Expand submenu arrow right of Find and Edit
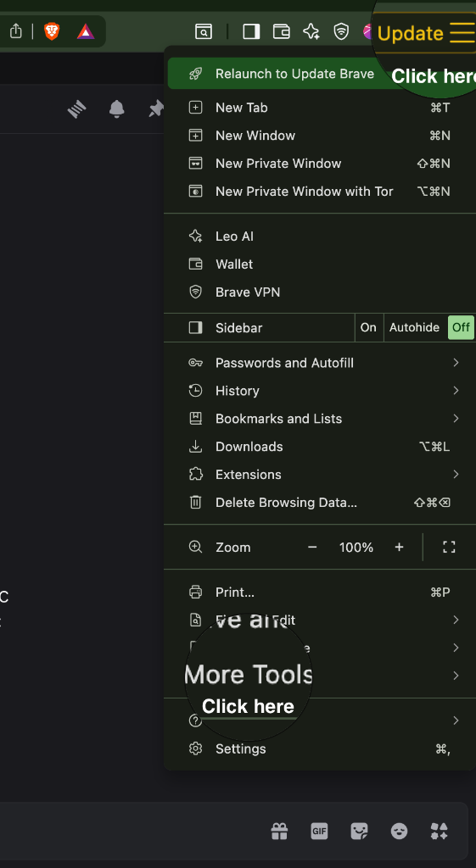The height and width of the screenshot is (868, 476). point(456,620)
